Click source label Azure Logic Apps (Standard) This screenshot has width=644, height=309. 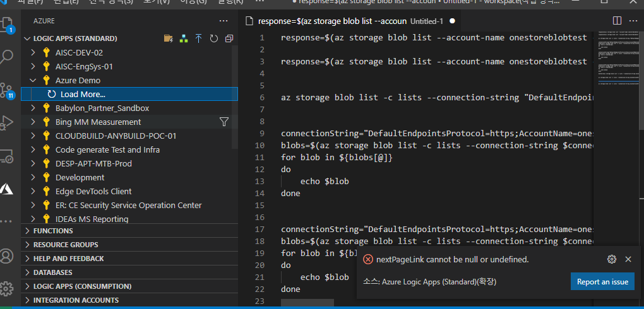pos(429,282)
